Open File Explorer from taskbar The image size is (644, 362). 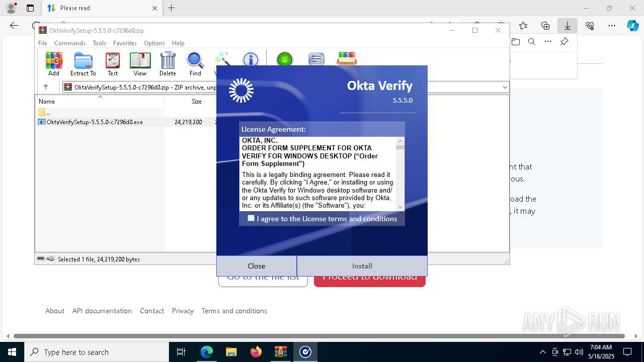coord(231,352)
